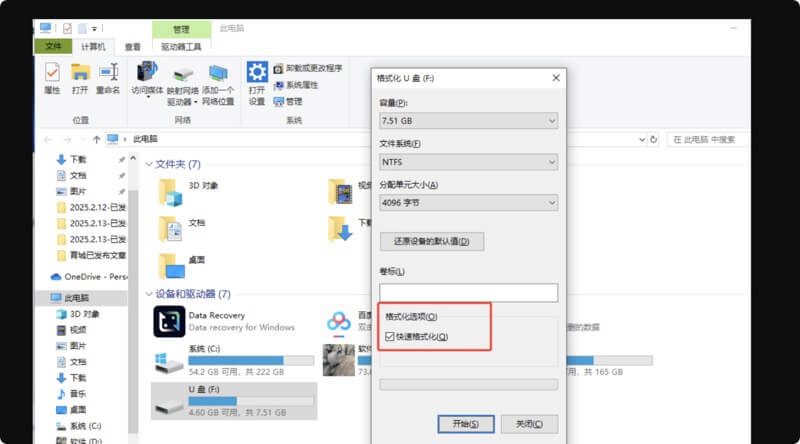The width and height of the screenshot is (800, 444).
Task: Select the Data Recovery app icon
Action: click(169, 322)
